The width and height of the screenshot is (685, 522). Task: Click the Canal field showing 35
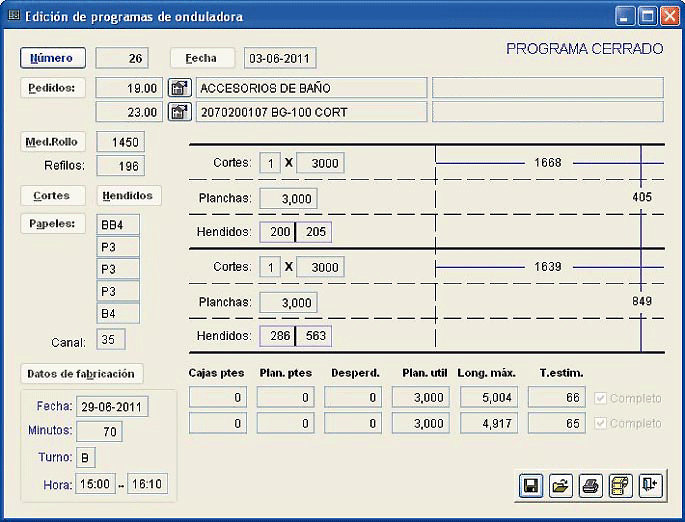111,339
